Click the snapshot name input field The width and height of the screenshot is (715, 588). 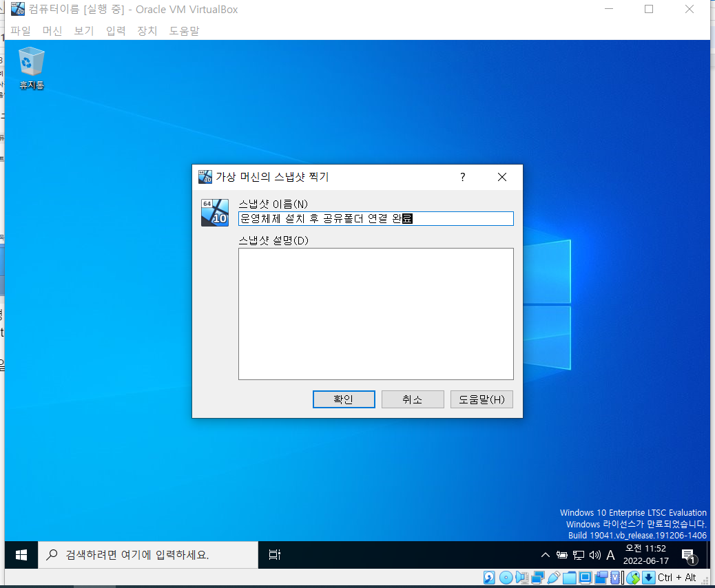pos(375,218)
